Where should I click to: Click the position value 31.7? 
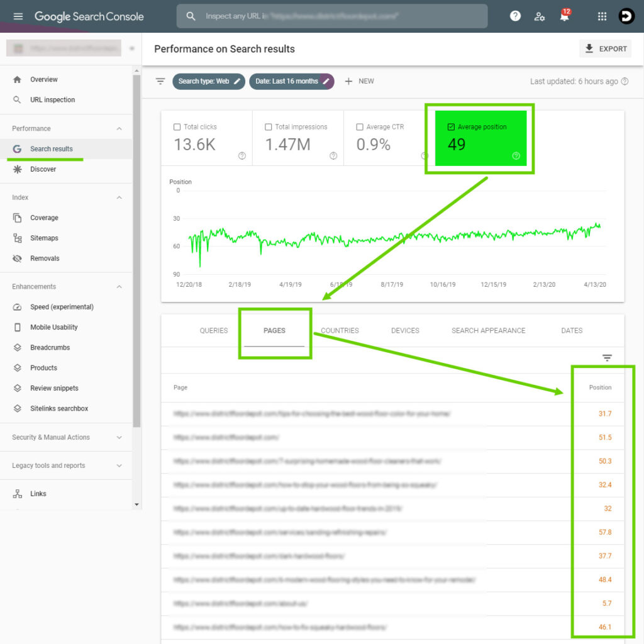pos(605,414)
